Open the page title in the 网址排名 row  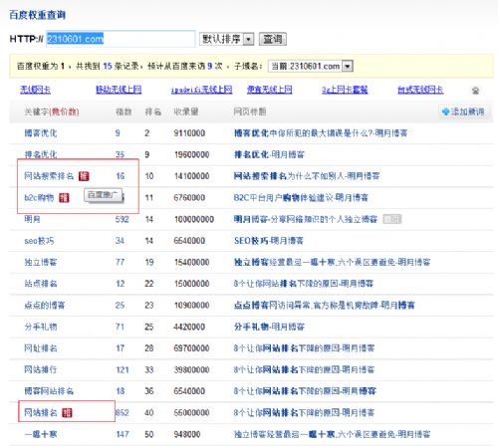pyautogui.click(x=304, y=348)
